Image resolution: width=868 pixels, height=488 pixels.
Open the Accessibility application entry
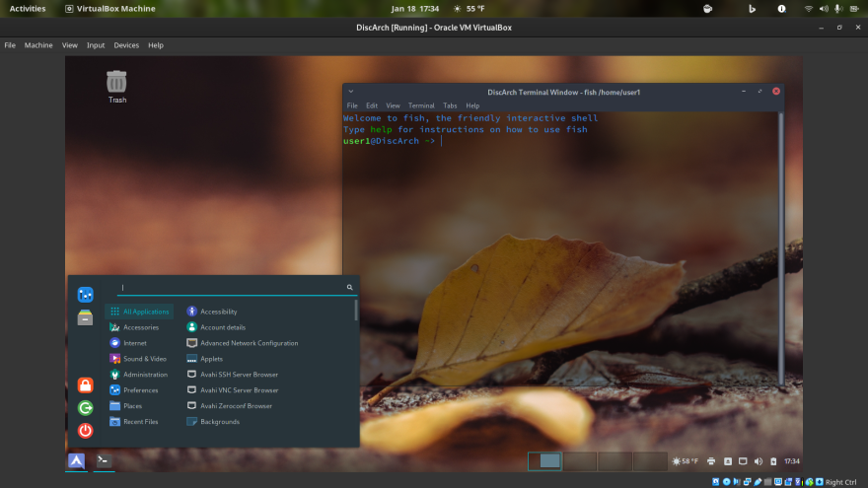click(211, 312)
